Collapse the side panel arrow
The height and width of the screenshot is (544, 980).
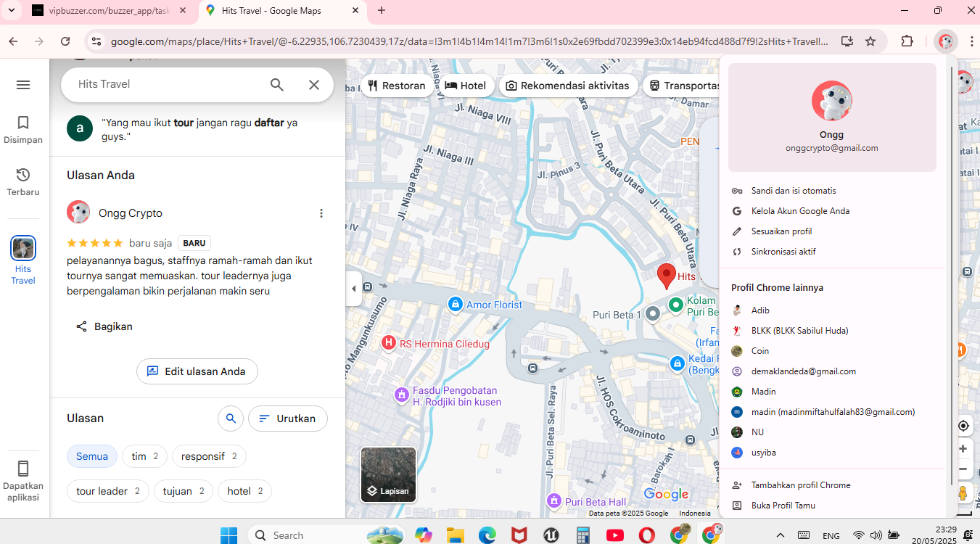pos(354,289)
